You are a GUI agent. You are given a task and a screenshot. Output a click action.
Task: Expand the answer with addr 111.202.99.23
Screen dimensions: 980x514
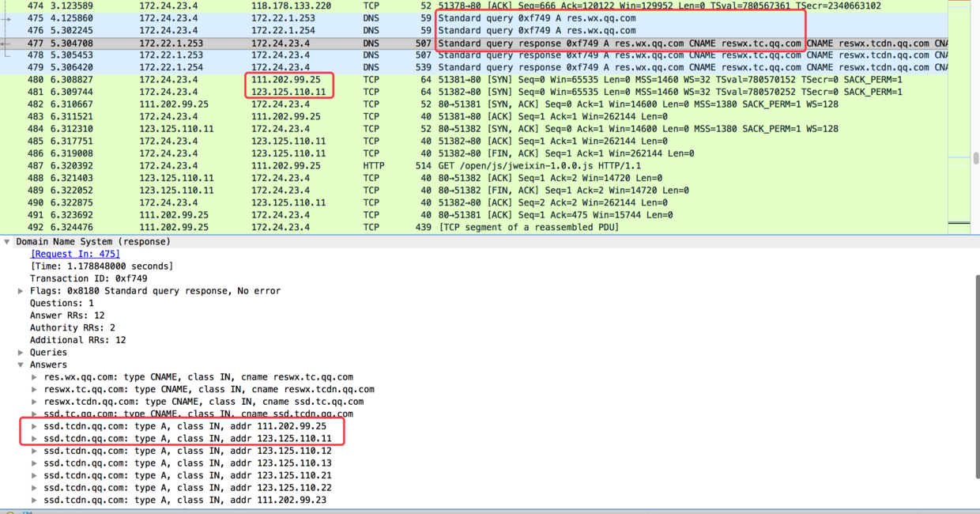pyautogui.click(x=34, y=500)
